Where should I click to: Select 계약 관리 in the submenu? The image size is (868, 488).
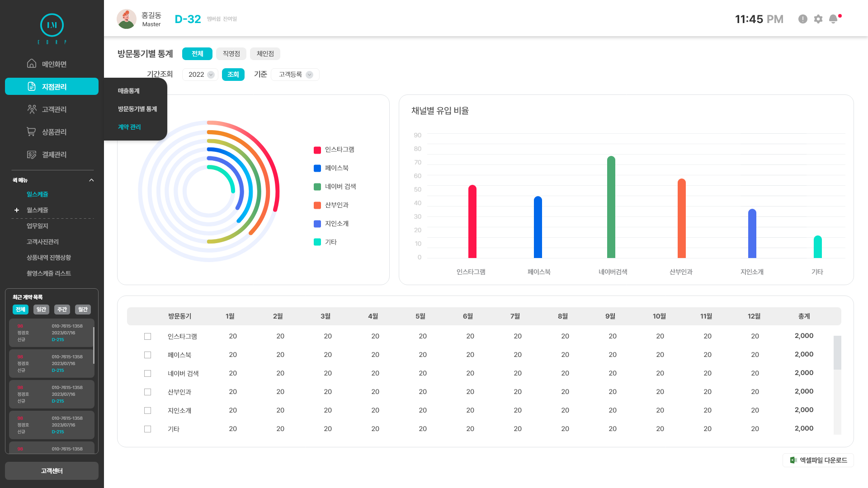(x=129, y=127)
